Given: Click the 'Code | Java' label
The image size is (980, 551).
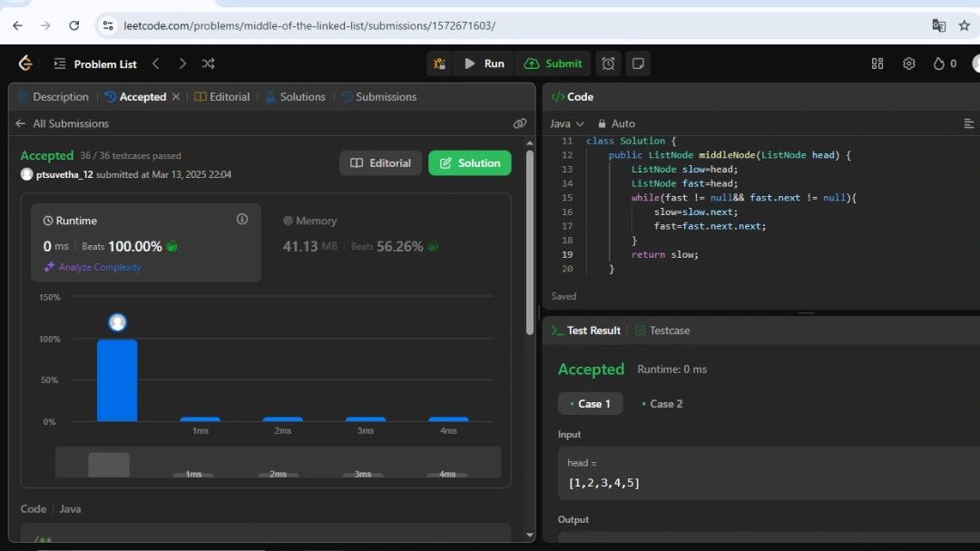Looking at the screenshot, I should pos(51,509).
